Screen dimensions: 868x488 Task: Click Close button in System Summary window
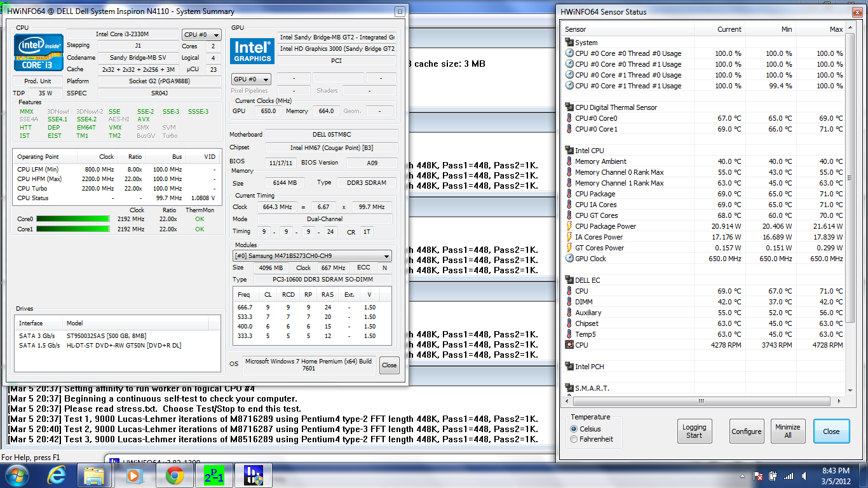390,365
